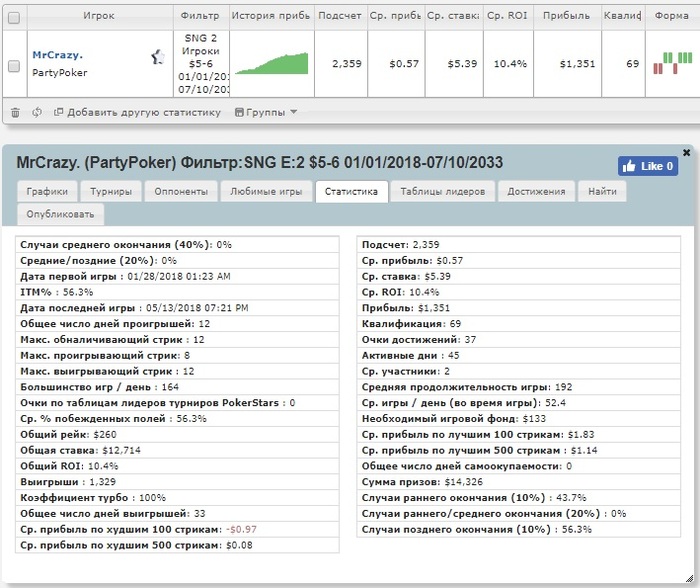Viewport: 700px width, 588px height.
Task: Click the refresh statistics icon
Action: [37, 112]
